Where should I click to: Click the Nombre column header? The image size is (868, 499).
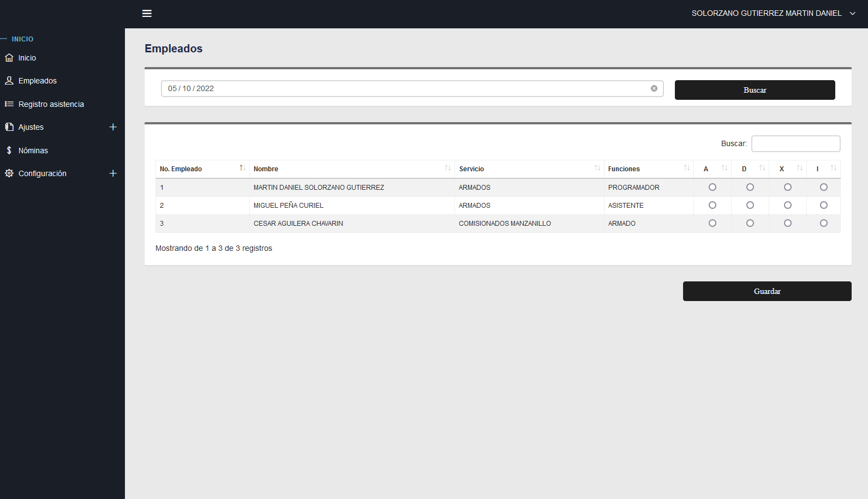pos(352,169)
